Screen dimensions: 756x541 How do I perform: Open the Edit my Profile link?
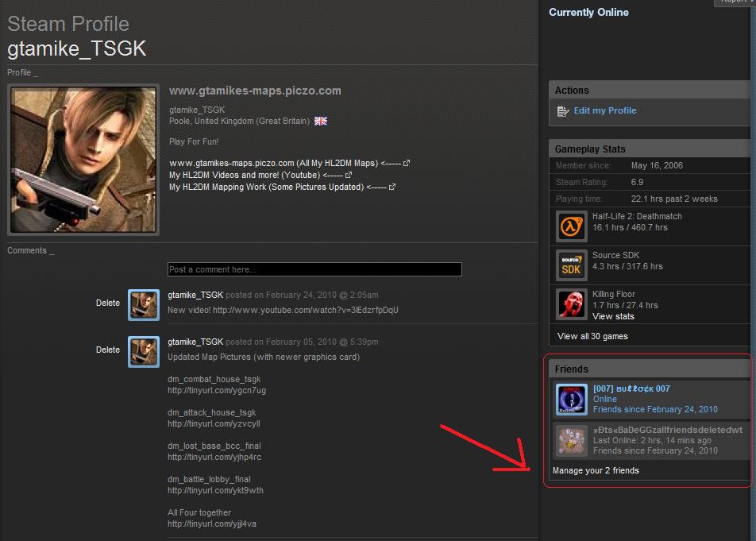click(x=604, y=111)
